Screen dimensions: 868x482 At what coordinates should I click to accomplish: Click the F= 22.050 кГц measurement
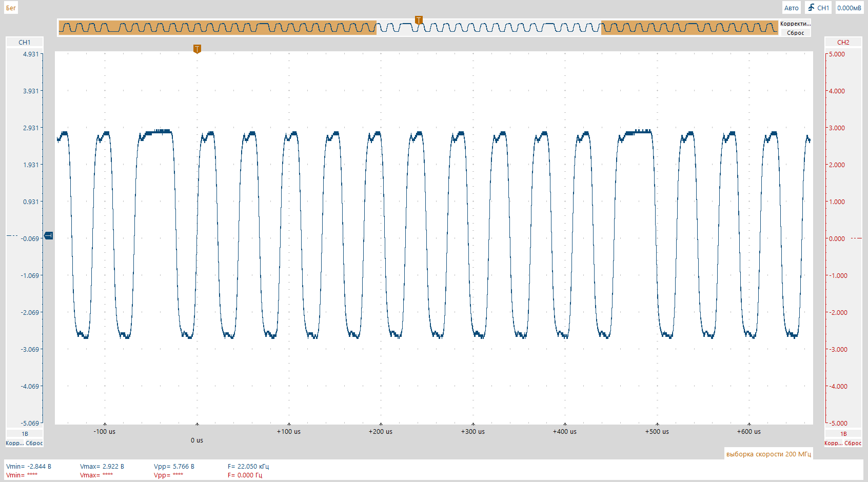click(248, 466)
